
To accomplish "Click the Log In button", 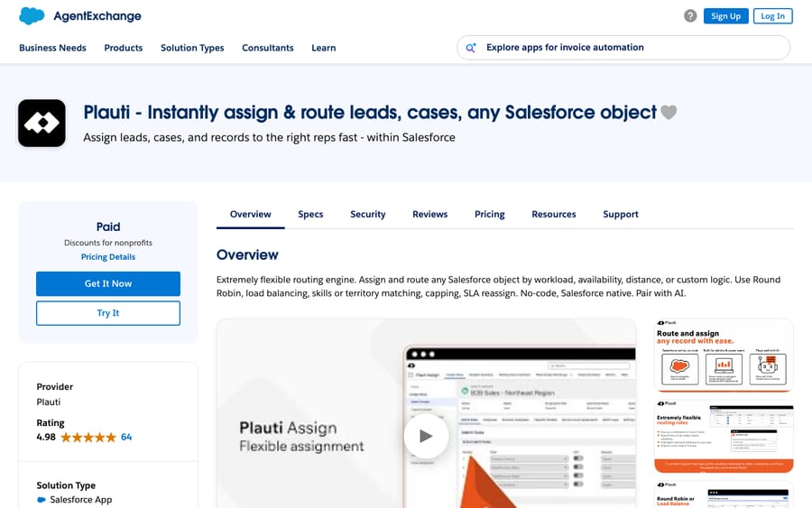I will (x=772, y=16).
